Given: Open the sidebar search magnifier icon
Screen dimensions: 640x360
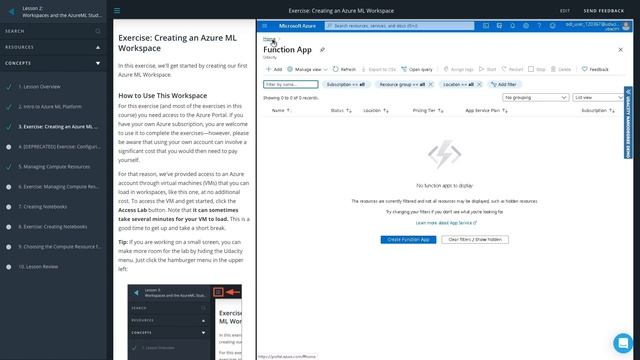Looking at the screenshot, I should 98,31.
